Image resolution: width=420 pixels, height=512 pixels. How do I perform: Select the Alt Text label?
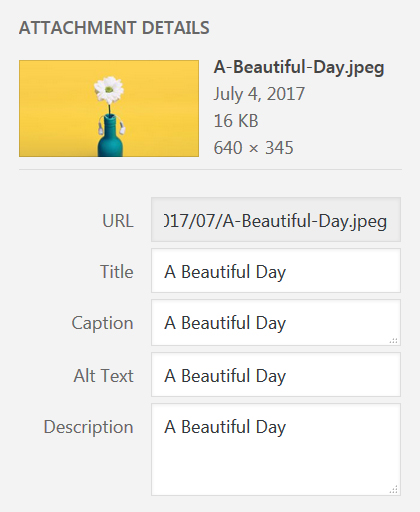click(x=103, y=376)
